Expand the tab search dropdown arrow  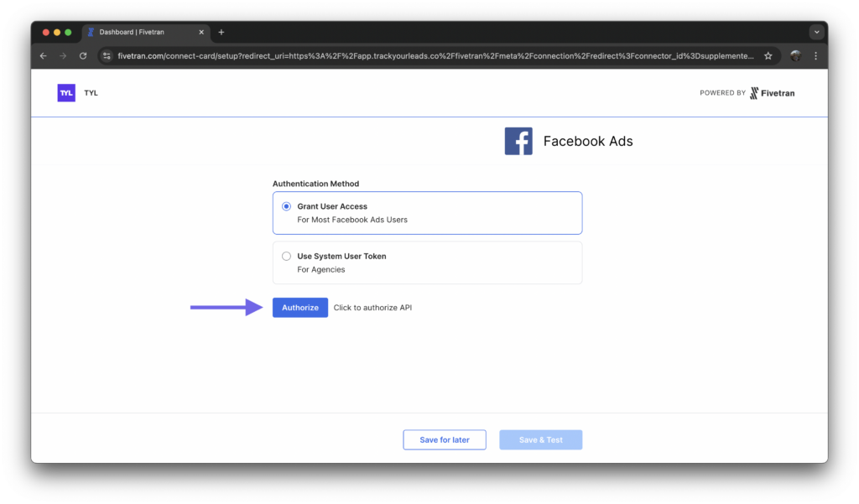tap(816, 33)
